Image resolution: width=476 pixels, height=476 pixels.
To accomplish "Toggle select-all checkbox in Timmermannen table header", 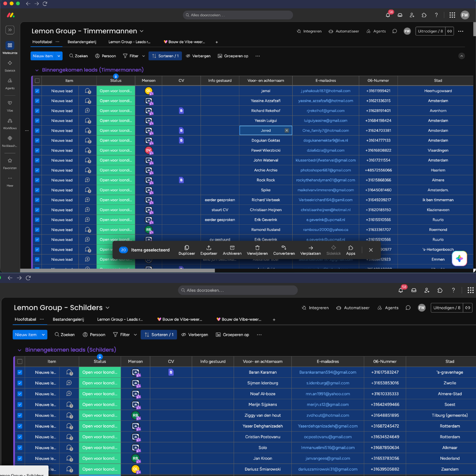I will pyautogui.click(x=37, y=81).
